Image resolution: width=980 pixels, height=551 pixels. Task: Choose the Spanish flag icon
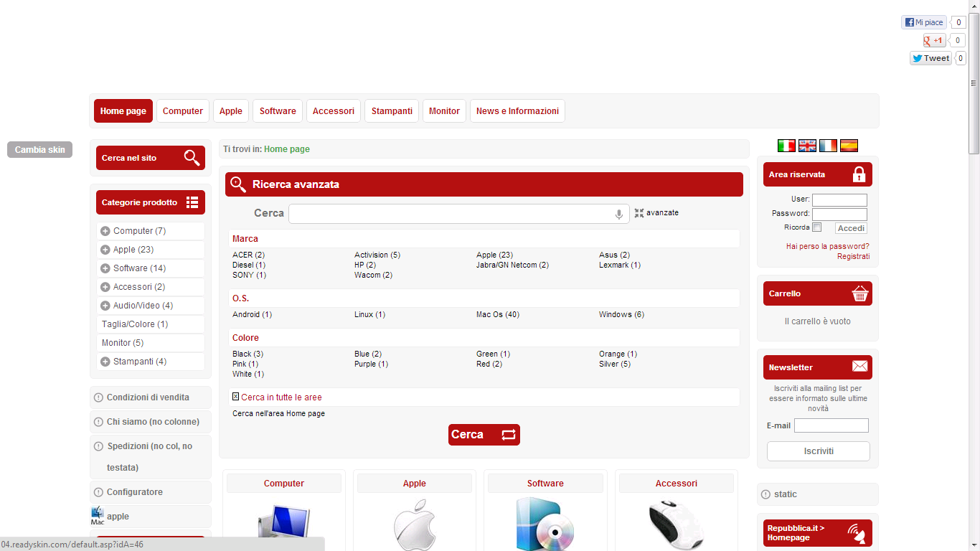pyautogui.click(x=849, y=146)
